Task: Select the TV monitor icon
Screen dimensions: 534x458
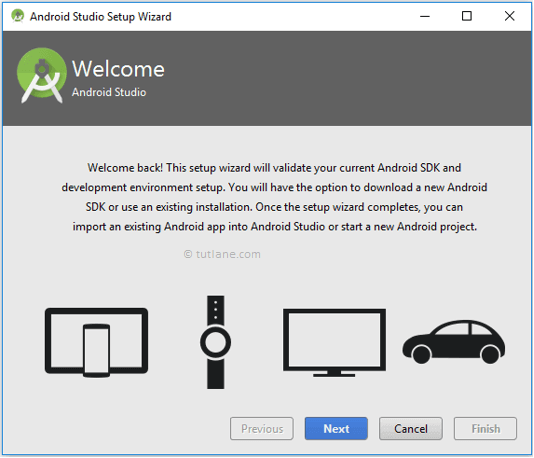Action: coord(334,343)
